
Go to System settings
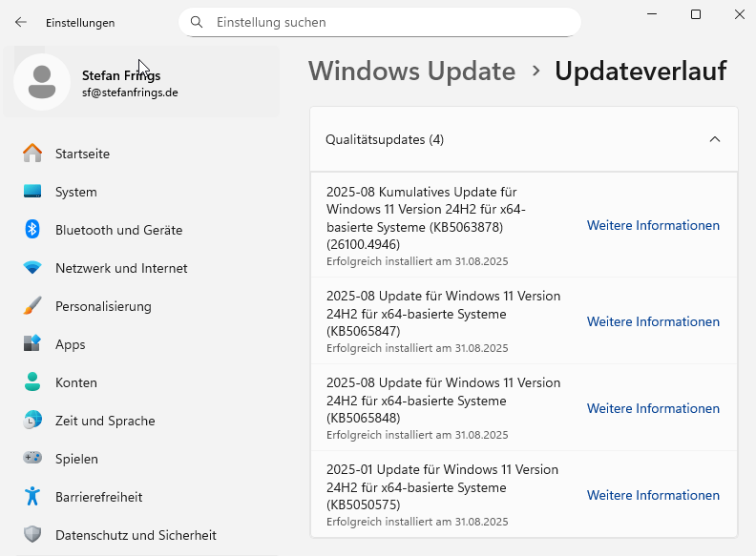pyautogui.click(x=76, y=192)
